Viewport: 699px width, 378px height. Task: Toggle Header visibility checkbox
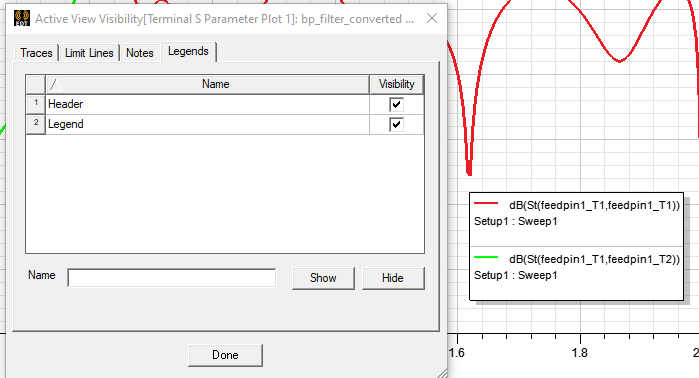pyautogui.click(x=396, y=105)
